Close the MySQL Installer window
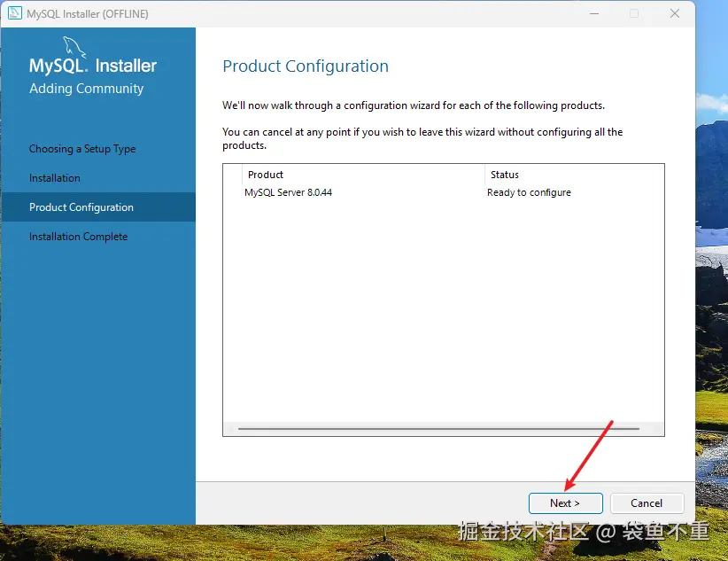The height and width of the screenshot is (561, 728). click(x=675, y=13)
